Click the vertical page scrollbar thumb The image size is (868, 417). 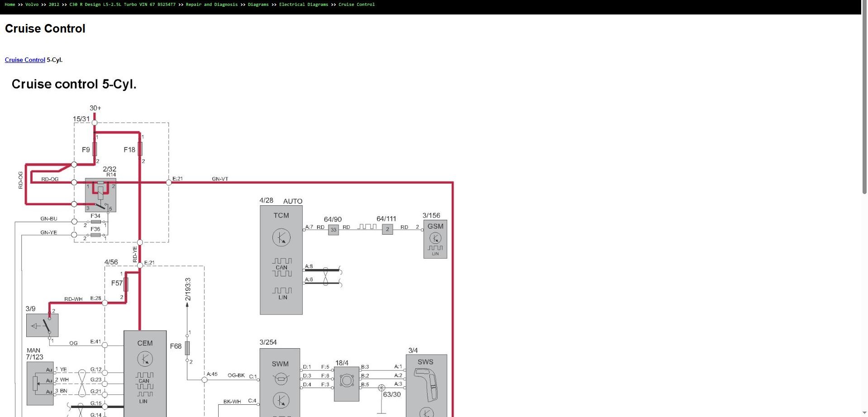click(864, 104)
